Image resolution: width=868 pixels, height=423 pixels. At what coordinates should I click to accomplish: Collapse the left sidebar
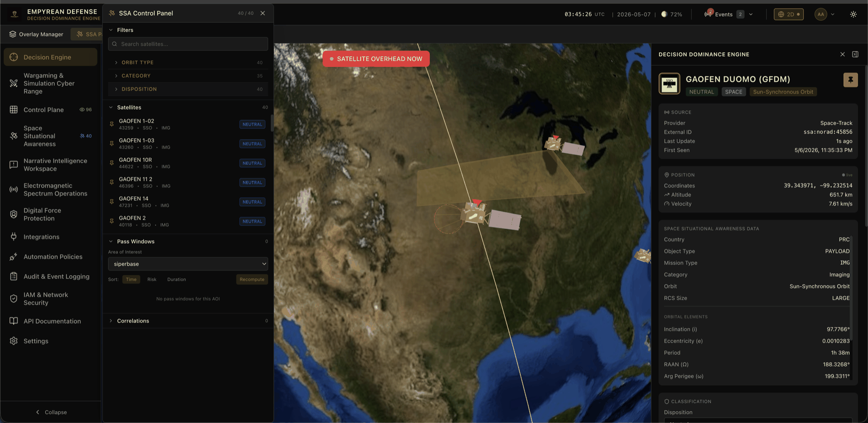click(x=51, y=412)
